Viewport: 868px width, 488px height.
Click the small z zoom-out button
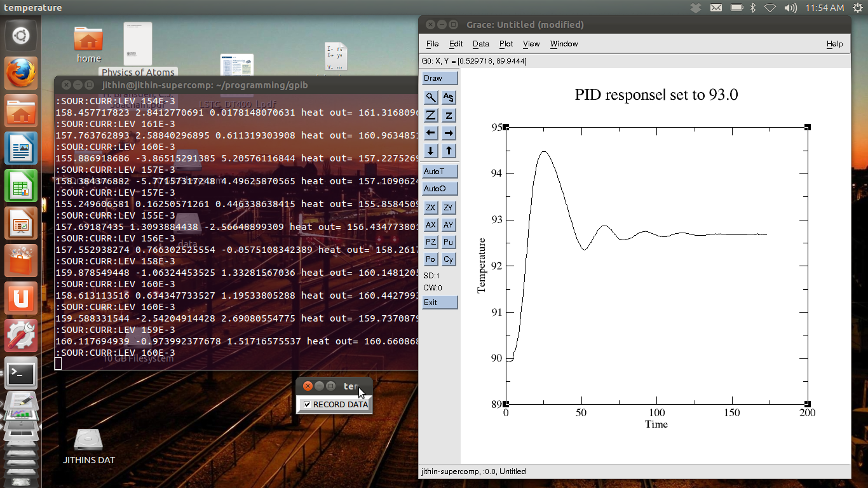(449, 115)
